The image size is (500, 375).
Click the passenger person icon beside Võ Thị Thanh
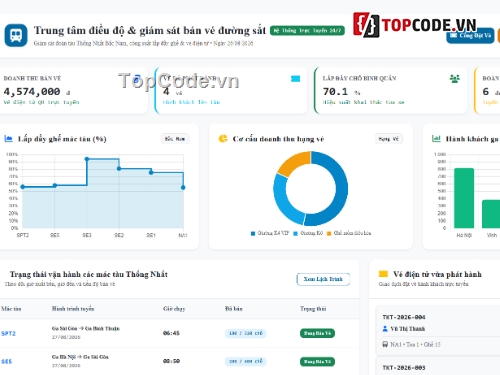[385, 329]
